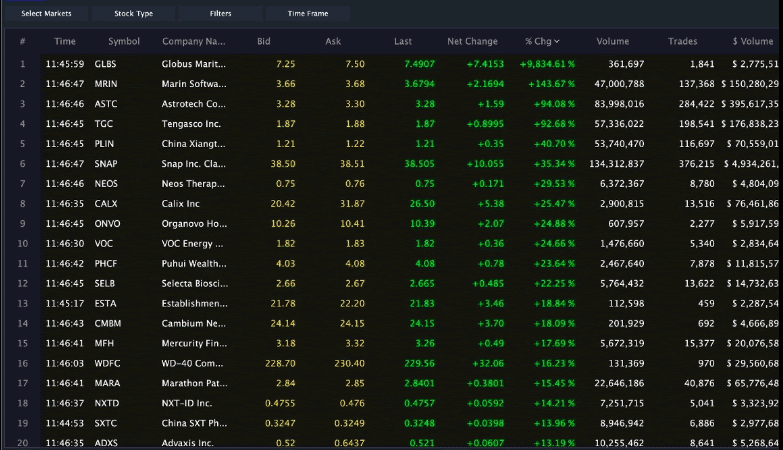Click company name WD-40 Com...
This screenshot has width=783, height=450.
[194, 364]
